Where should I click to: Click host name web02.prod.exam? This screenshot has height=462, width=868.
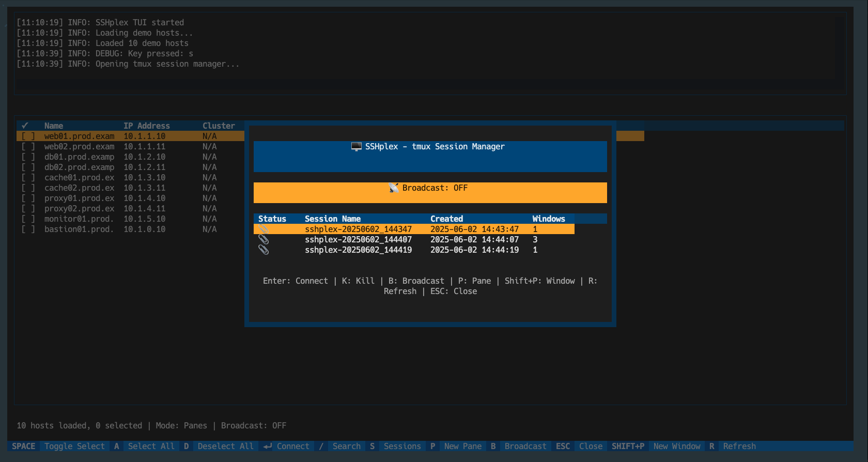tap(80, 147)
